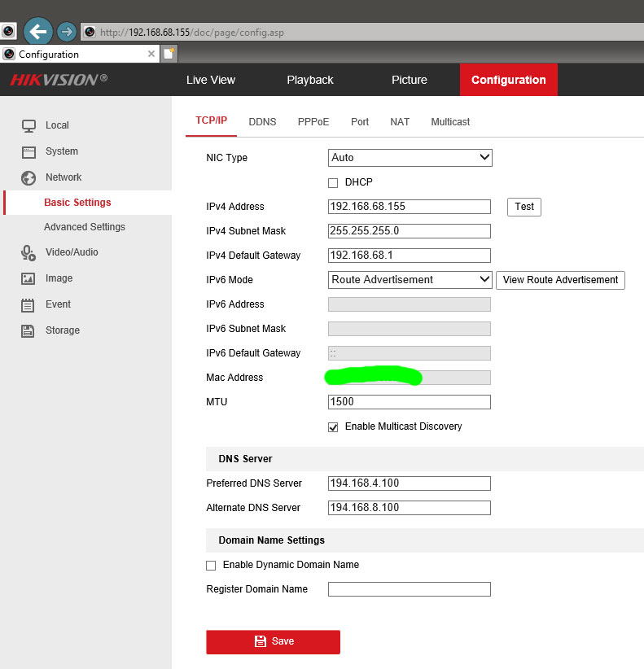Toggle Enable Multicast Discovery checkbox
This screenshot has width=644, height=669.
click(x=333, y=427)
